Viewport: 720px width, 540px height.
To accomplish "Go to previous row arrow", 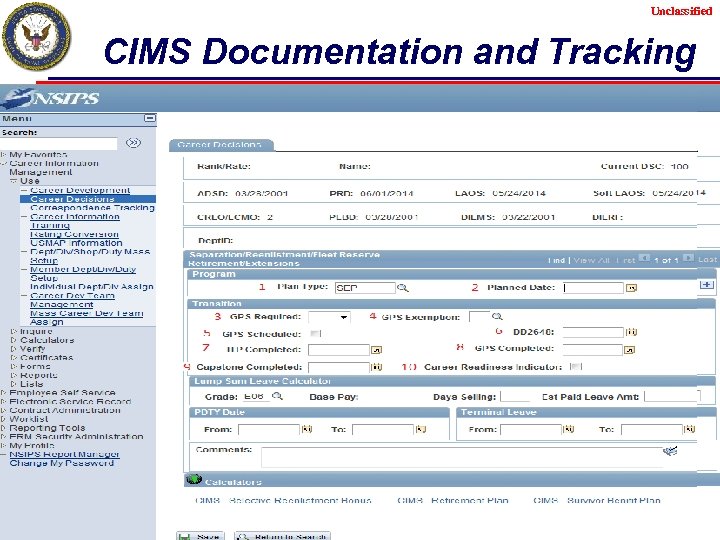I will [644, 259].
